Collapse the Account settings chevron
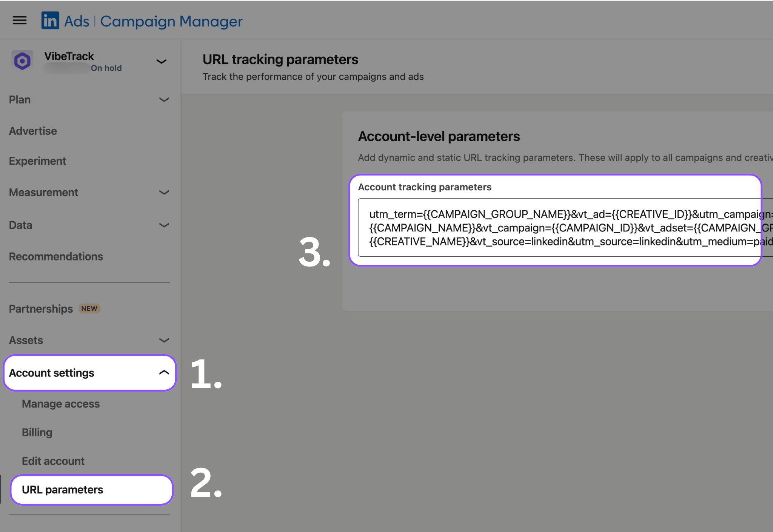773x532 pixels. click(164, 373)
